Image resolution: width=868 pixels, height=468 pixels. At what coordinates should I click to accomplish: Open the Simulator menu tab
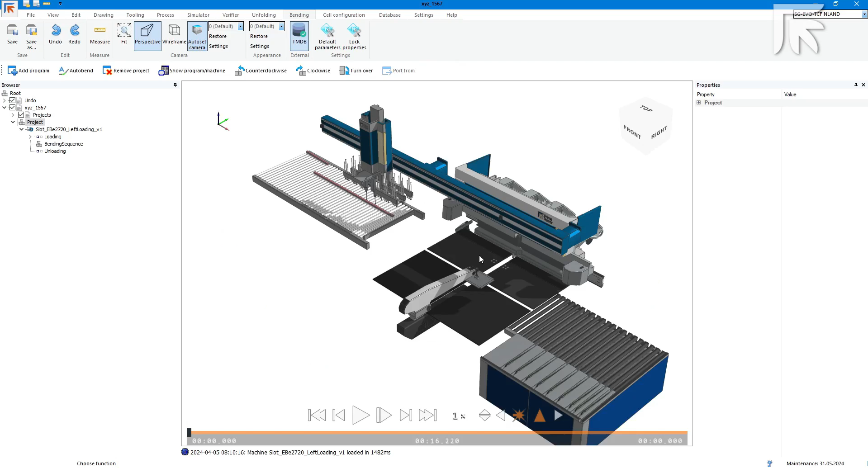coord(198,15)
